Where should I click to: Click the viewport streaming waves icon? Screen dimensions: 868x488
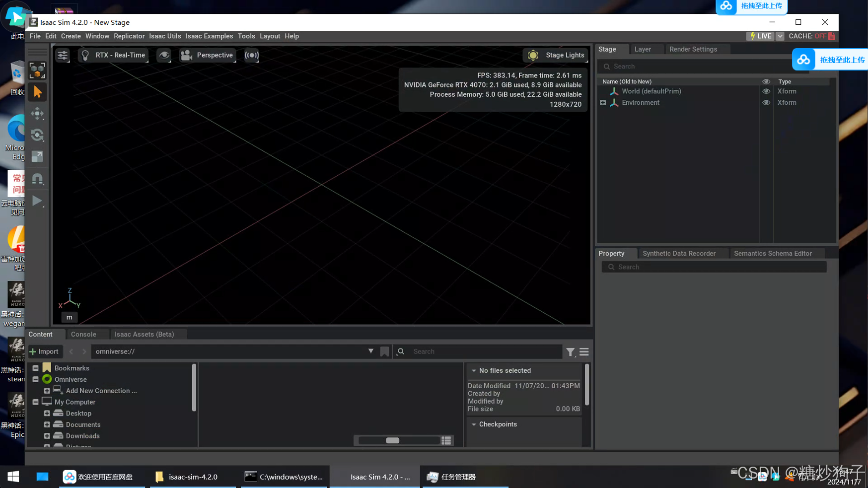[252, 55]
